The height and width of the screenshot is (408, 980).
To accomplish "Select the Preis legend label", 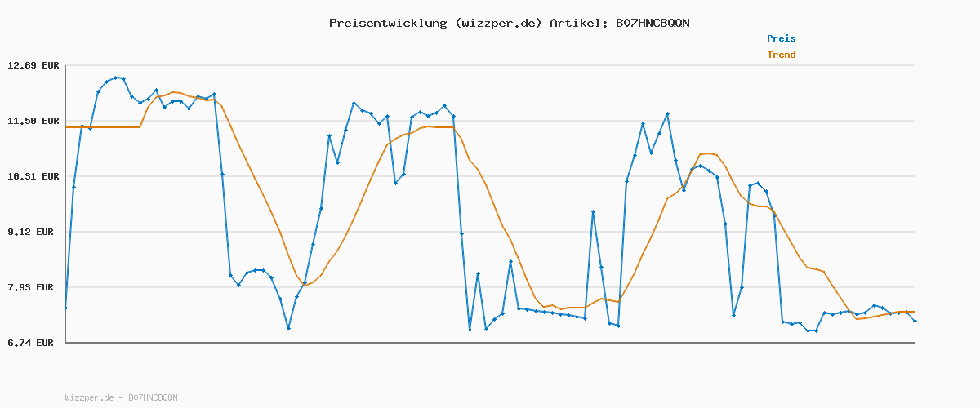I will pos(781,38).
